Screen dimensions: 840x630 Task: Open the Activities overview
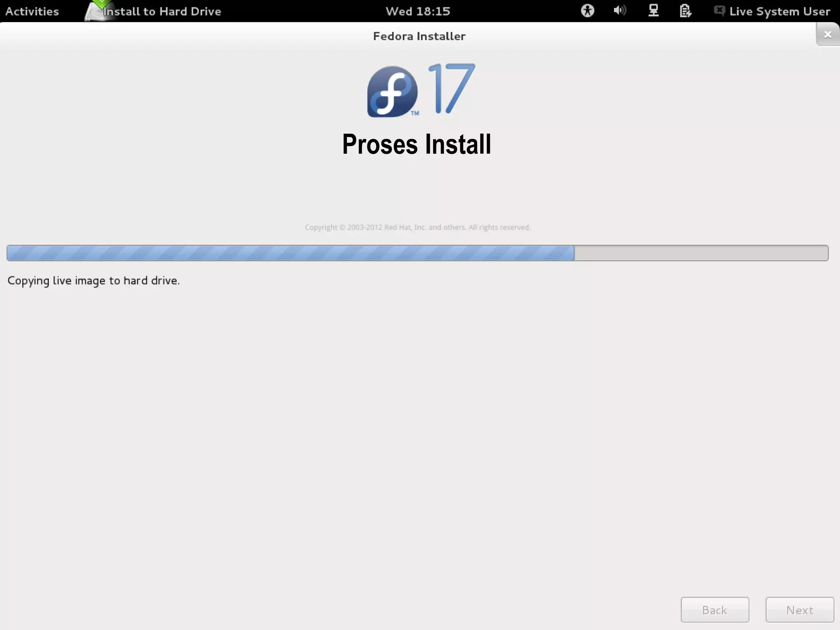32,11
